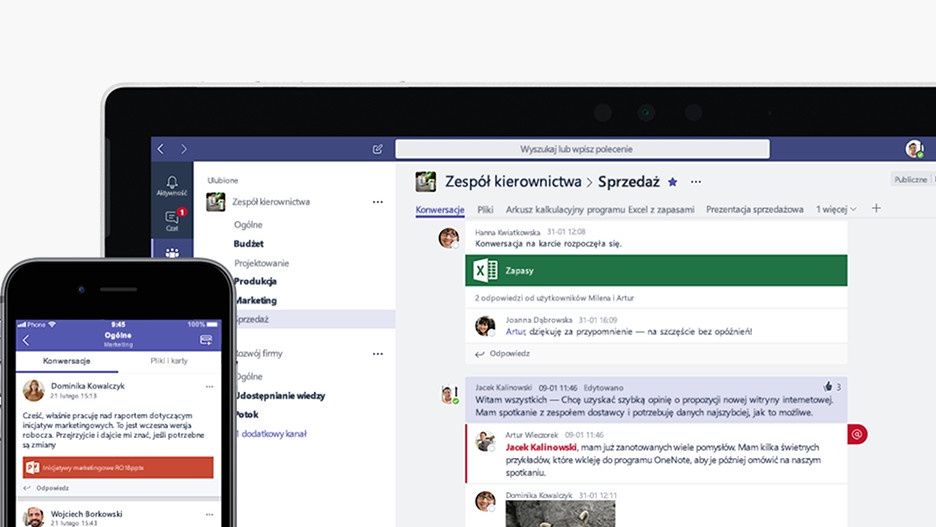Click the new chat compose icon

[378, 149]
